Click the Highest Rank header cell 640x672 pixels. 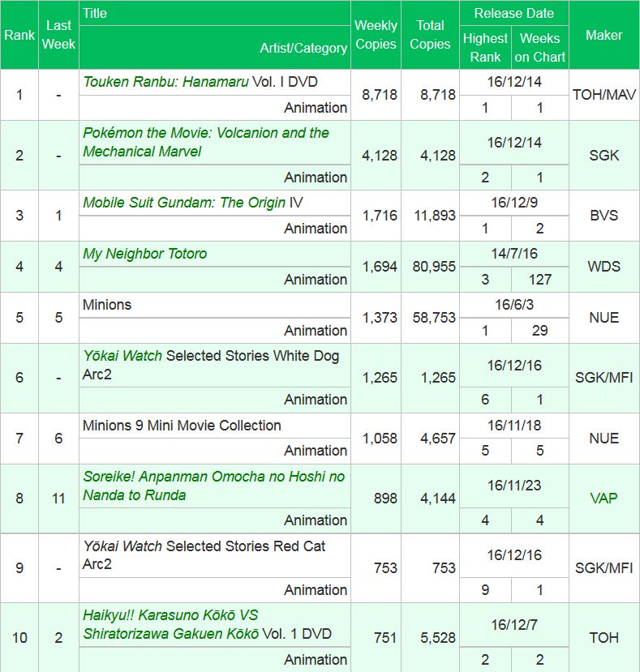coord(485,47)
